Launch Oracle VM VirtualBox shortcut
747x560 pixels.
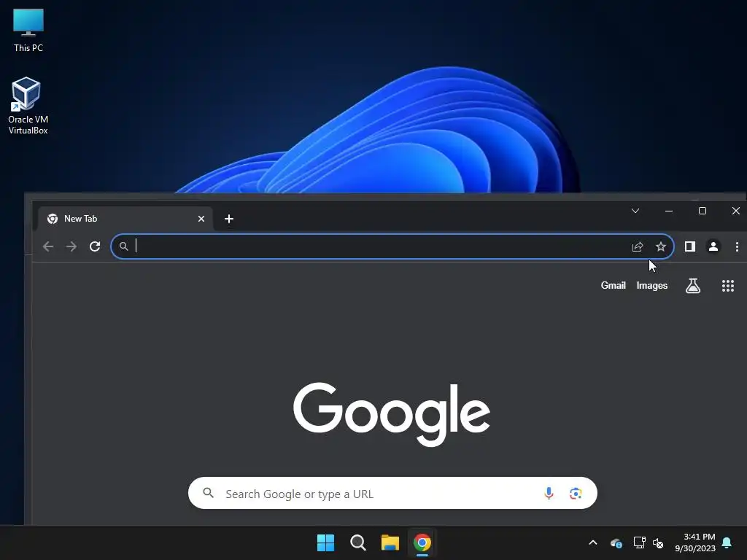point(28,106)
